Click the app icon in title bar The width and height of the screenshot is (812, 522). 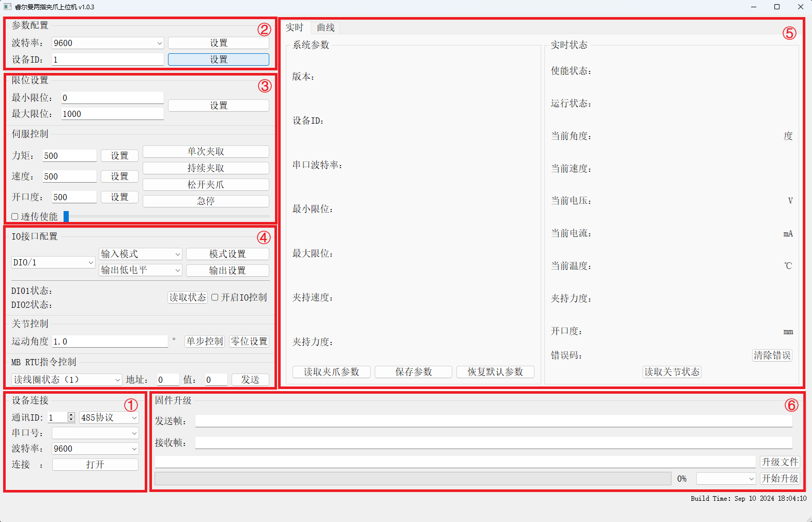click(x=7, y=7)
